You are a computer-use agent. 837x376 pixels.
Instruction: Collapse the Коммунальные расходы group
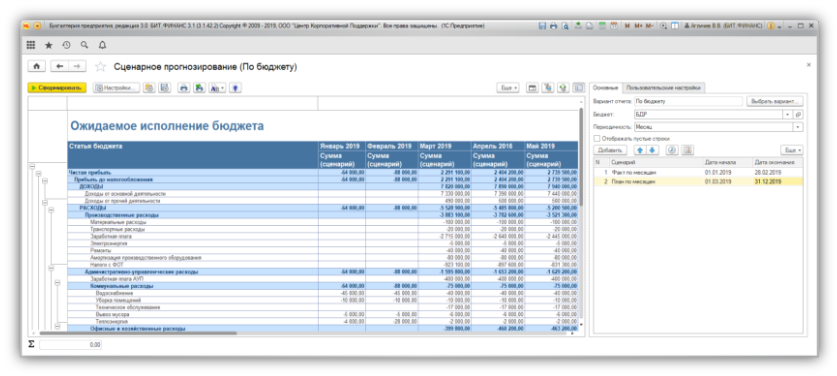[x=57, y=283]
